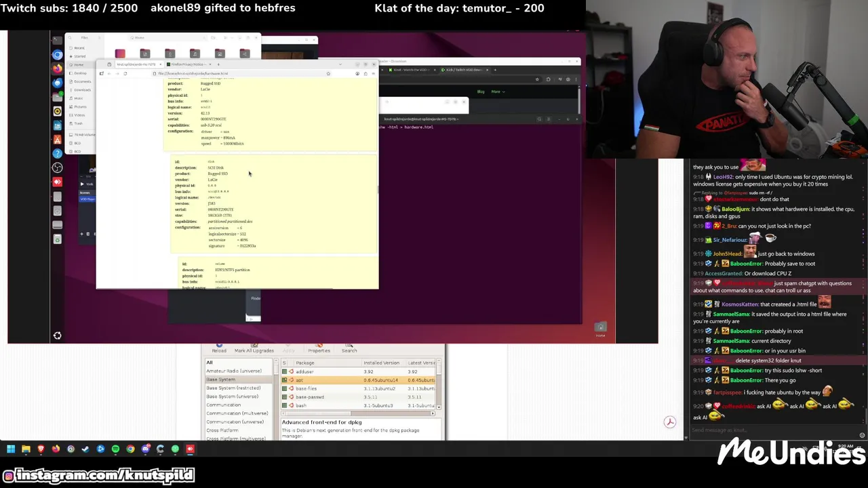The height and width of the screenshot is (488, 868).
Task: Open the Firefox account icon
Action: [357, 73]
